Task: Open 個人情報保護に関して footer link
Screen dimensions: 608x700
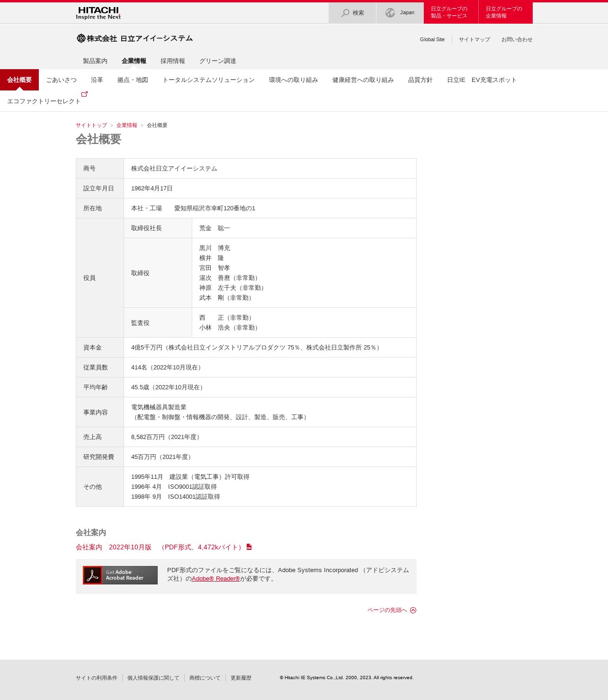Action: point(153,678)
